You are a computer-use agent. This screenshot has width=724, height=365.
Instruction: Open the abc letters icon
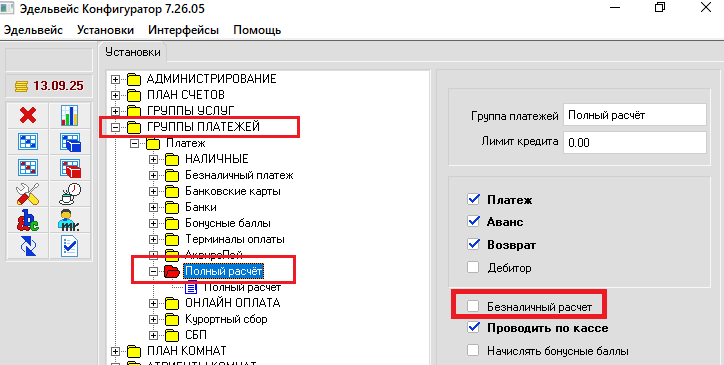(x=28, y=220)
